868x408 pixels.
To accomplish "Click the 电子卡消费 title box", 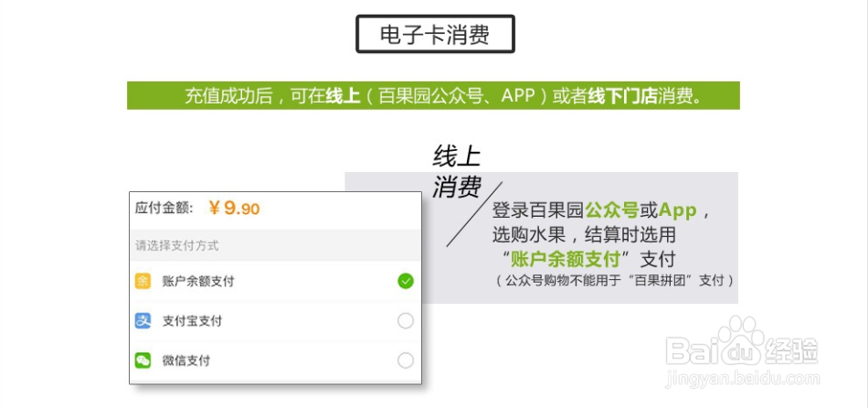I will [435, 34].
